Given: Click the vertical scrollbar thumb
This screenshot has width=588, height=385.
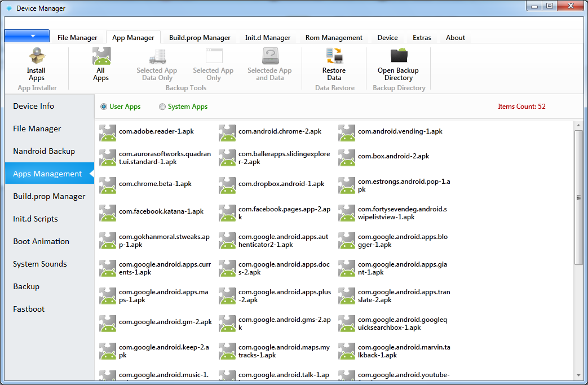Looking at the screenshot, I should 578,197.
